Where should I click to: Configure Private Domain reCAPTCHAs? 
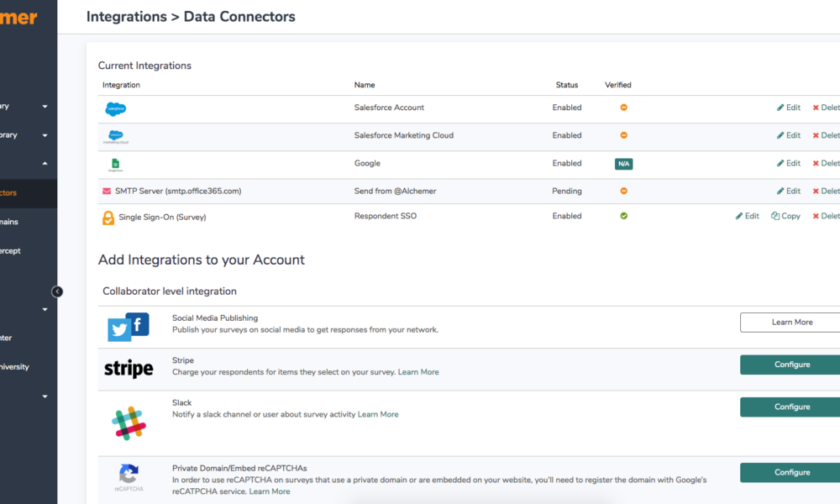790,472
